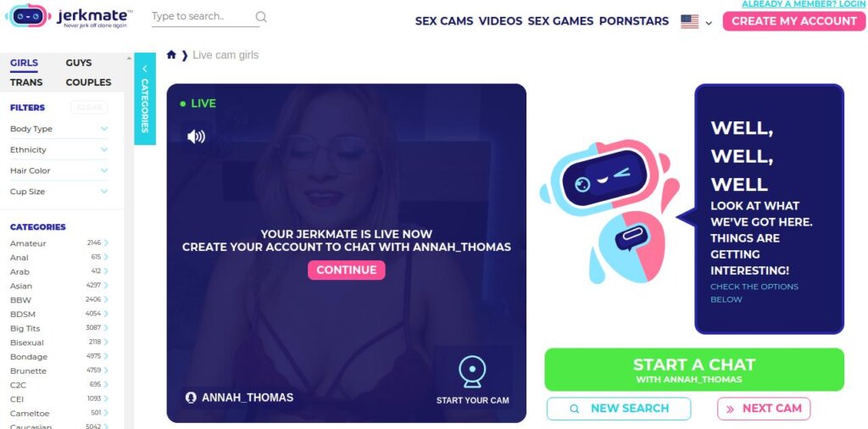Expand the Ethnicity filter
This screenshot has height=429, width=868.
point(58,149)
